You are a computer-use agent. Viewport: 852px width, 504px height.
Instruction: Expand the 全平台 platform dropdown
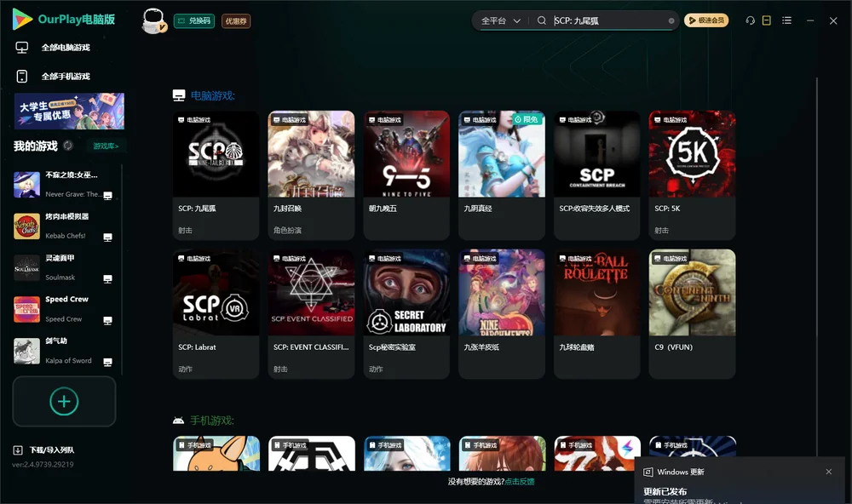tap(500, 20)
